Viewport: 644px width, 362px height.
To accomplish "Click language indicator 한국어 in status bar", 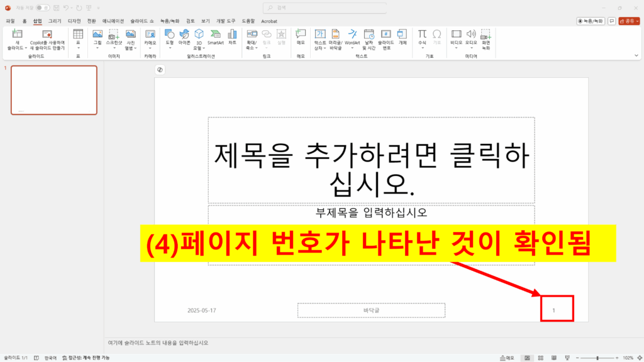I will click(x=50, y=358).
